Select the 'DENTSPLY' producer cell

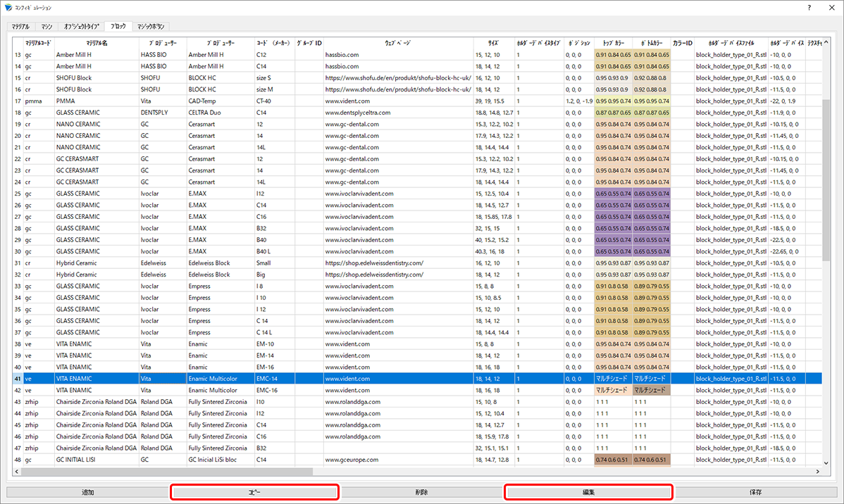coord(163,113)
